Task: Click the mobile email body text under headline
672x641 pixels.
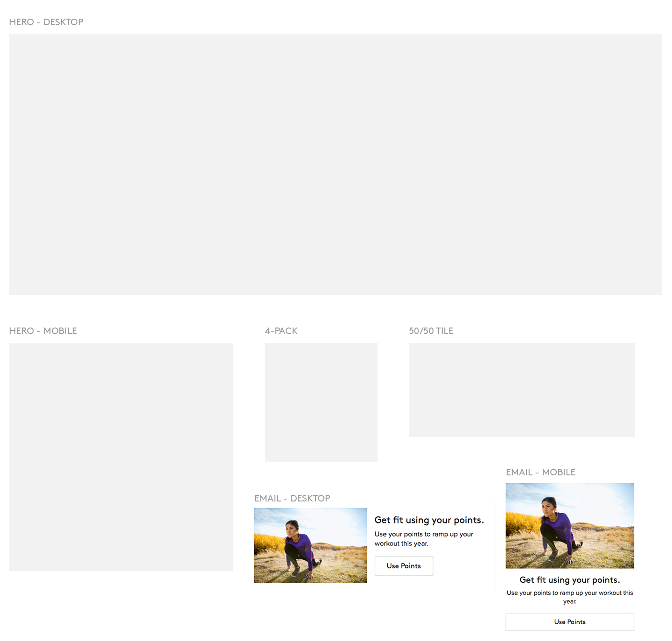Action: (570, 597)
